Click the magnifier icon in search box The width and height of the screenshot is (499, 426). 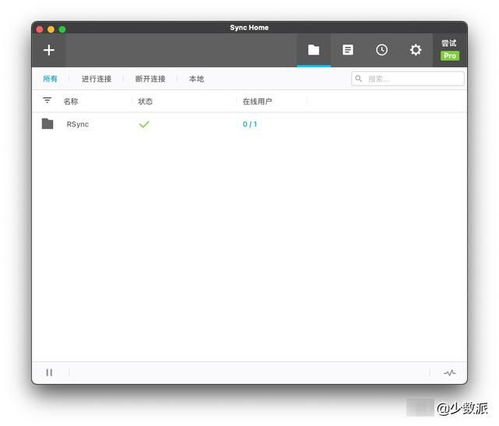358,78
